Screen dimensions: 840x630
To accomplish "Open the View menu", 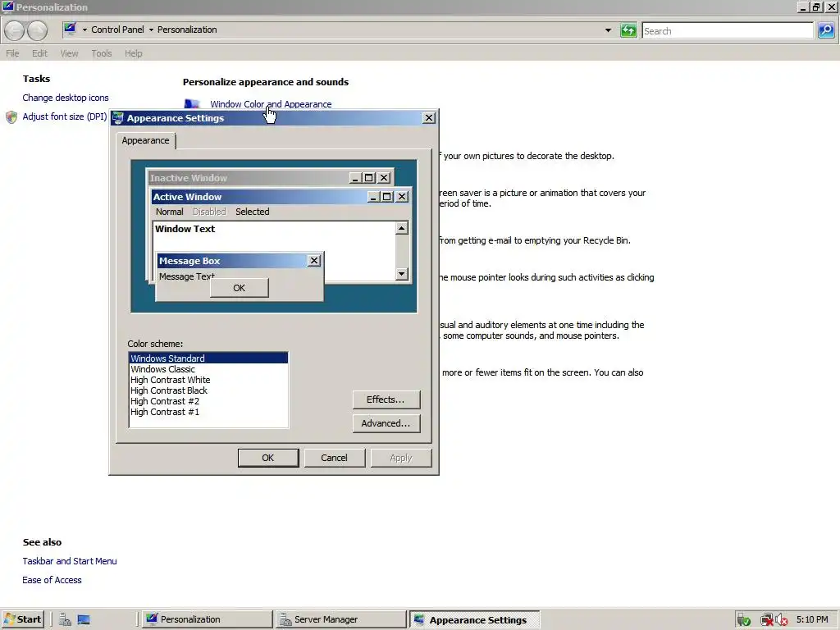I will pyautogui.click(x=69, y=53).
